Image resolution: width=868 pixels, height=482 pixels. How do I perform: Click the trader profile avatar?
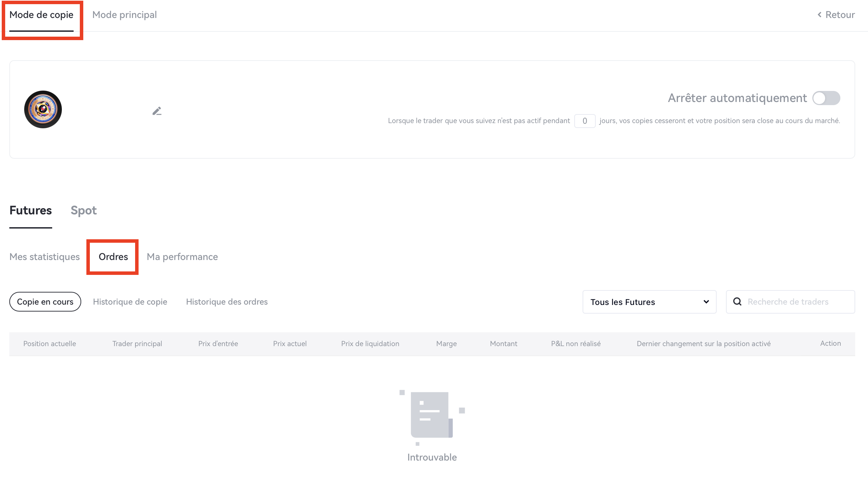pos(43,109)
